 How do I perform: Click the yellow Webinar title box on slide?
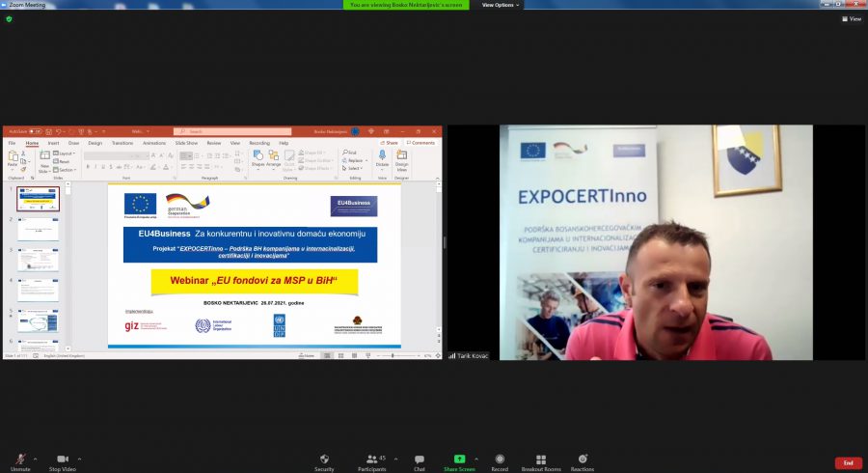point(254,281)
